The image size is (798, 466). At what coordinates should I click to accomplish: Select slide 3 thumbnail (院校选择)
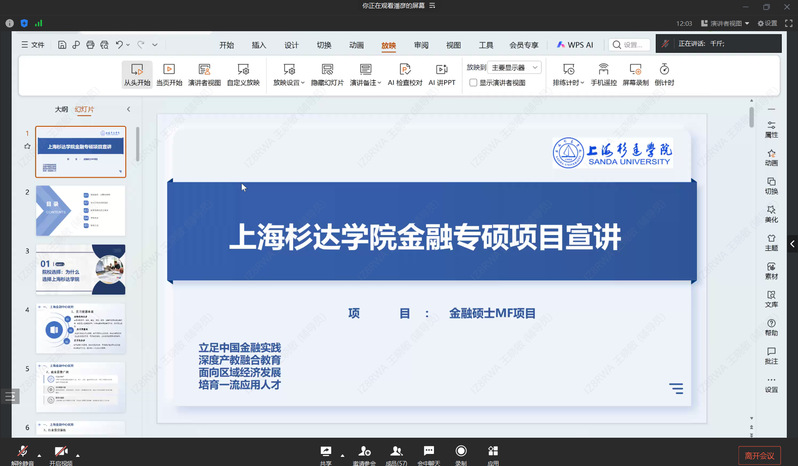(80, 269)
